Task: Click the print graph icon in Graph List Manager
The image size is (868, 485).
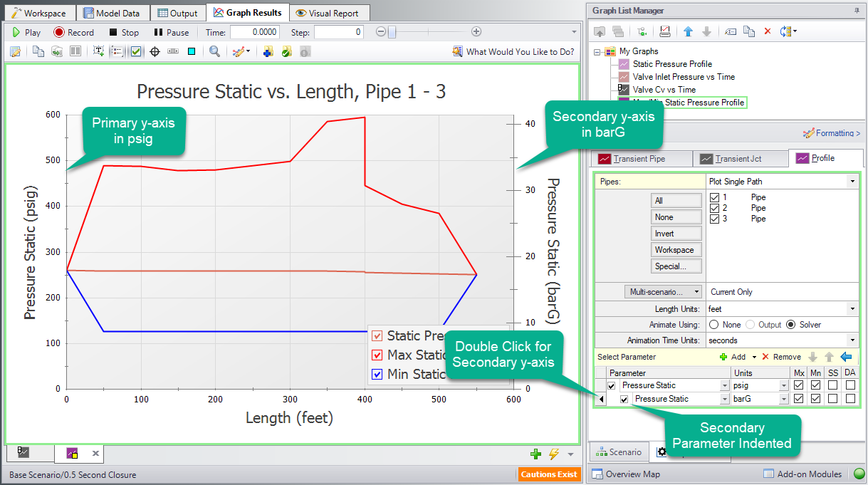Action: pos(665,31)
